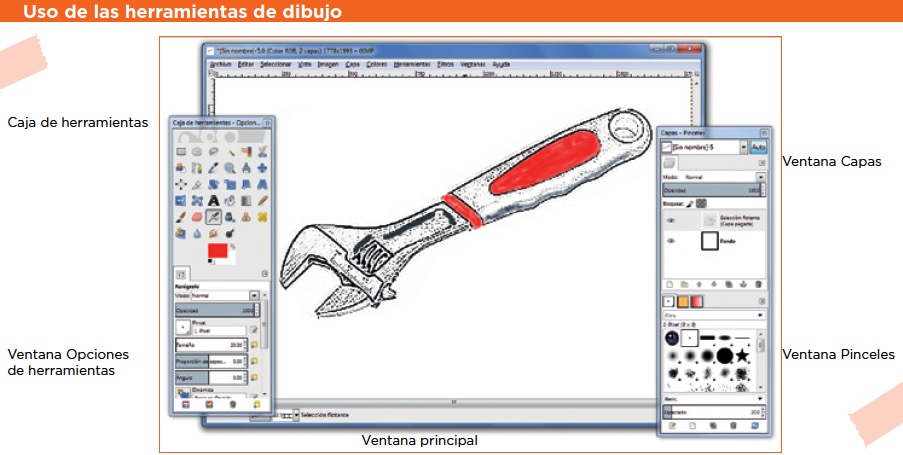
Task: Select the Heal tool
Action: click(x=263, y=217)
